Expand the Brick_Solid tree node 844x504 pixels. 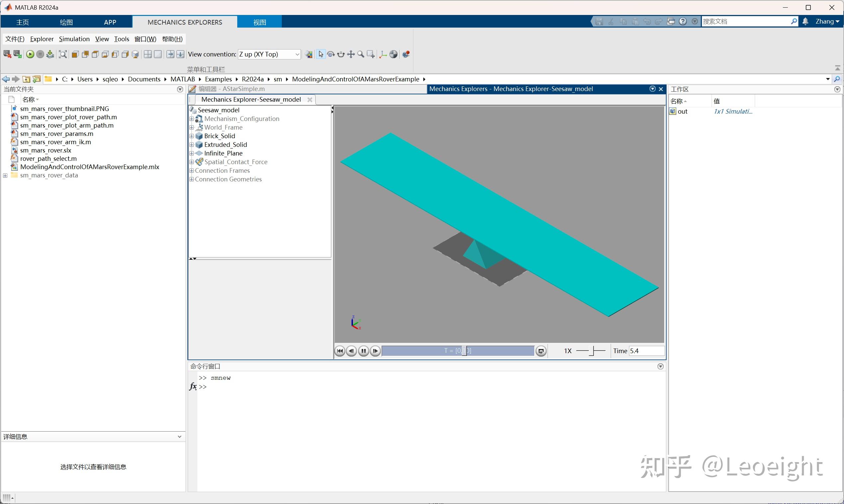click(x=191, y=136)
